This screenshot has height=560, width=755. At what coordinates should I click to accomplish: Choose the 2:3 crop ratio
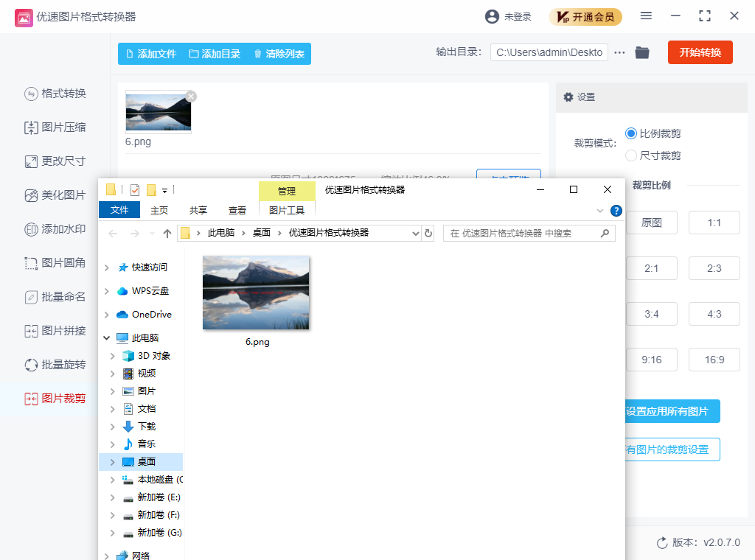pyautogui.click(x=714, y=268)
